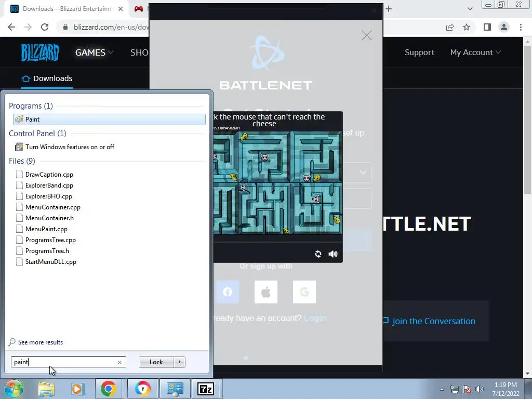This screenshot has height=399, width=532.
Task: Click the volume tray icon
Action: tap(479, 389)
